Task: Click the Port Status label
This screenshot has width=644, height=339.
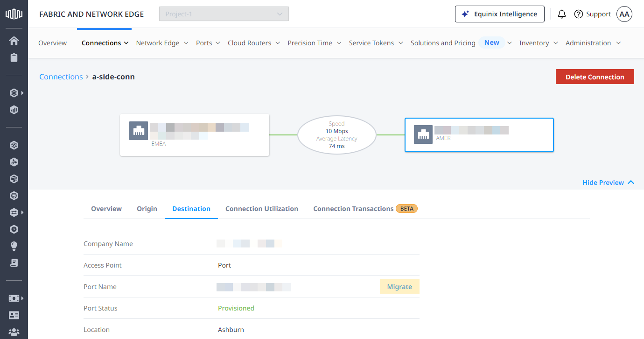Action: pos(100,308)
